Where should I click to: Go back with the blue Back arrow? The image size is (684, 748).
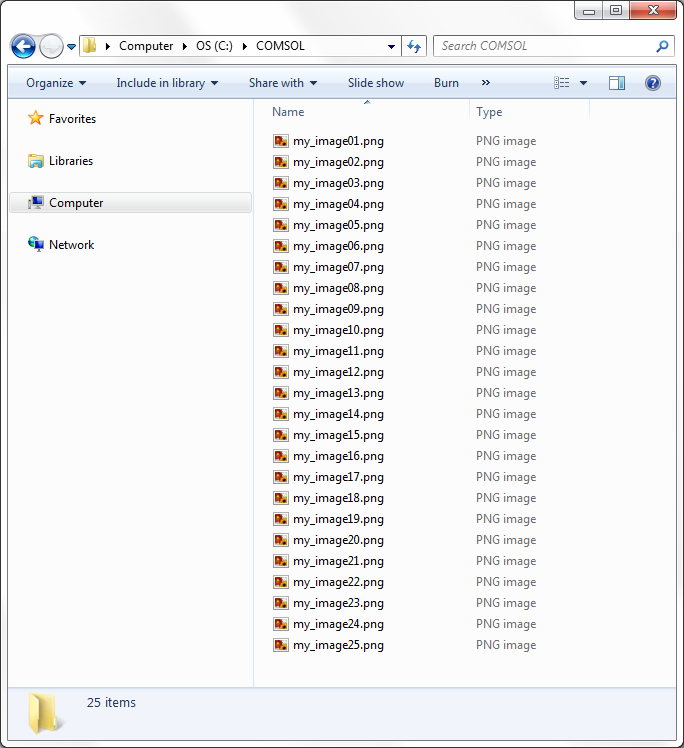coord(23,46)
